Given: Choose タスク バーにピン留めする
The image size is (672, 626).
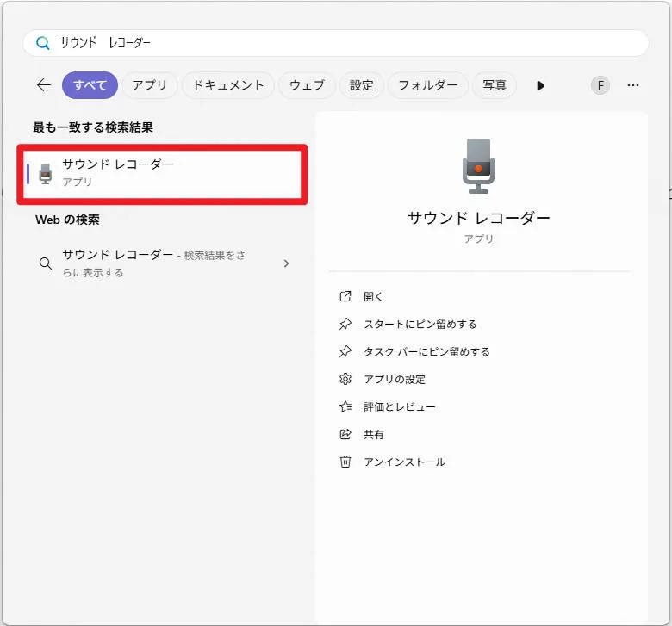Looking at the screenshot, I should 426,352.
